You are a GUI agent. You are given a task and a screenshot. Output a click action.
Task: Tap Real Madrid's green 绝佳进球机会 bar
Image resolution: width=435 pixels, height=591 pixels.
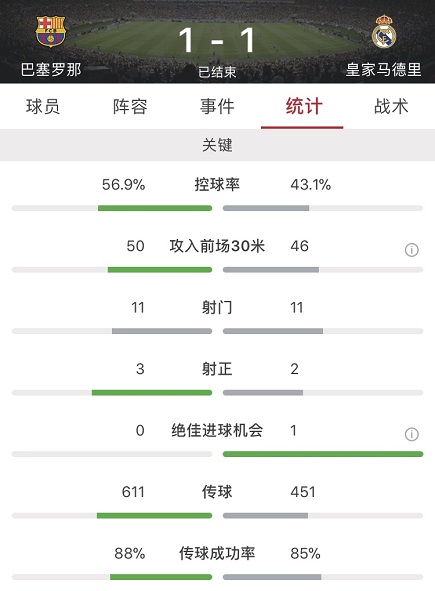[323, 454]
